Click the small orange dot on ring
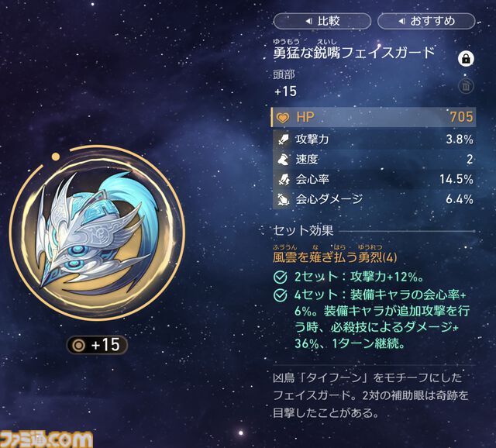 tap(56, 157)
